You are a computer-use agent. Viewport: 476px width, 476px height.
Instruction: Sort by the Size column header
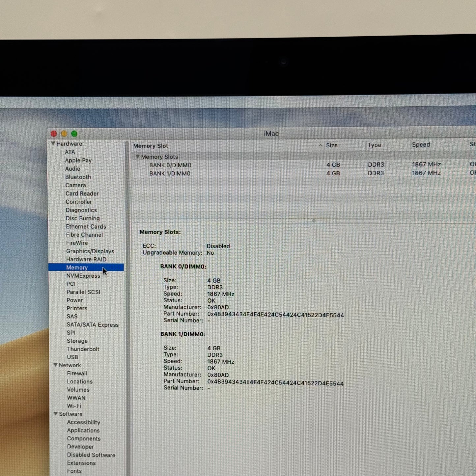[332, 145]
